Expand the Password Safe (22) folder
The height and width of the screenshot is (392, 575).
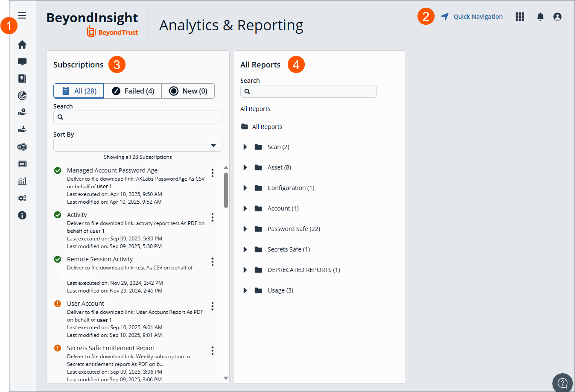pos(245,229)
